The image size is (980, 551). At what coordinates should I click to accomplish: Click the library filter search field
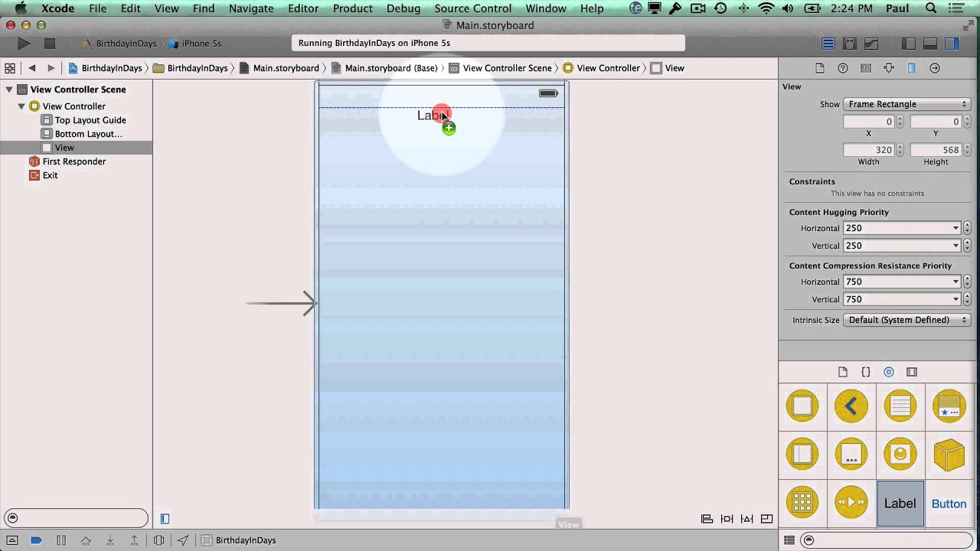coord(888,540)
